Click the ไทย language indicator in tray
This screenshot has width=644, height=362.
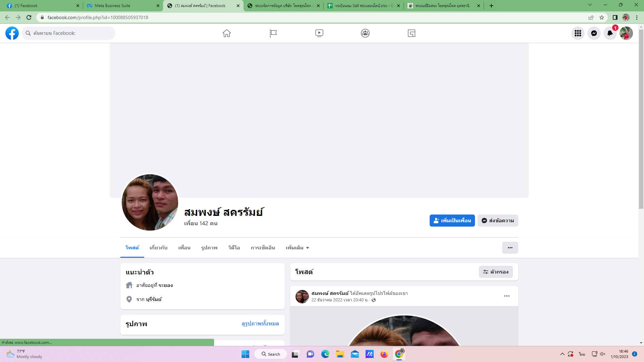(582, 354)
